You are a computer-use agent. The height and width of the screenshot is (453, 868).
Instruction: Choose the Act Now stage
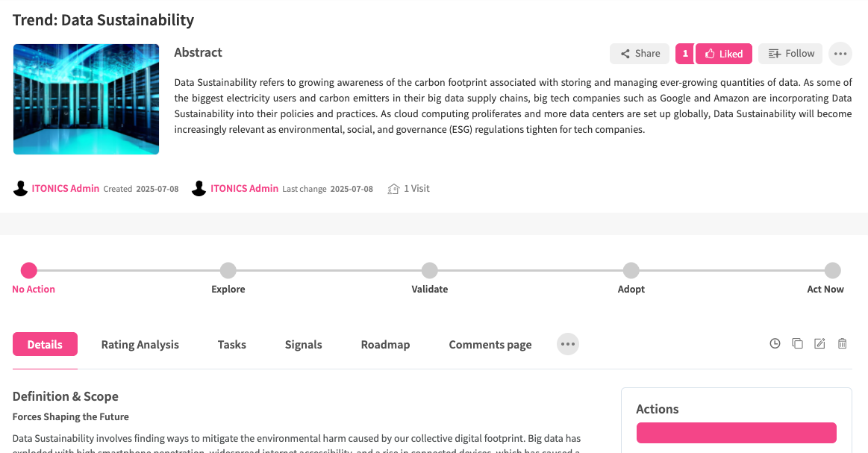click(x=832, y=270)
